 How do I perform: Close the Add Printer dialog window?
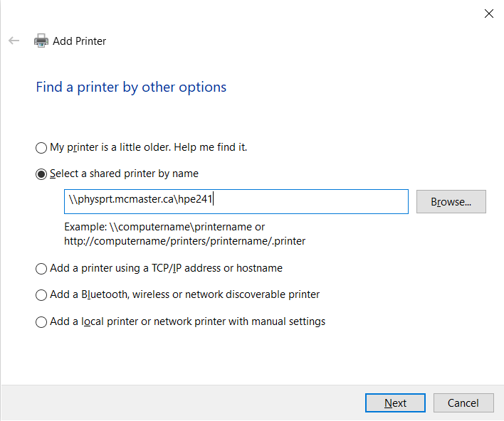click(488, 13)
